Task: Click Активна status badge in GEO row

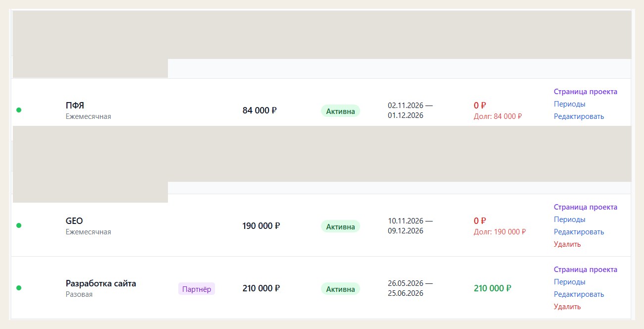Action: pos(340,226)
